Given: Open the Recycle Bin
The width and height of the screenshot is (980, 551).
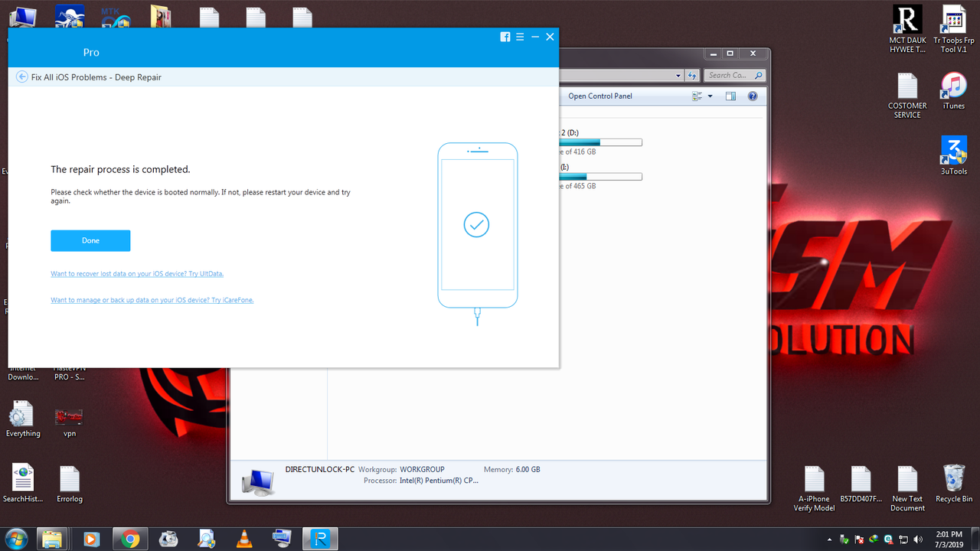Looking at the screenshot, I should (954, 484).
